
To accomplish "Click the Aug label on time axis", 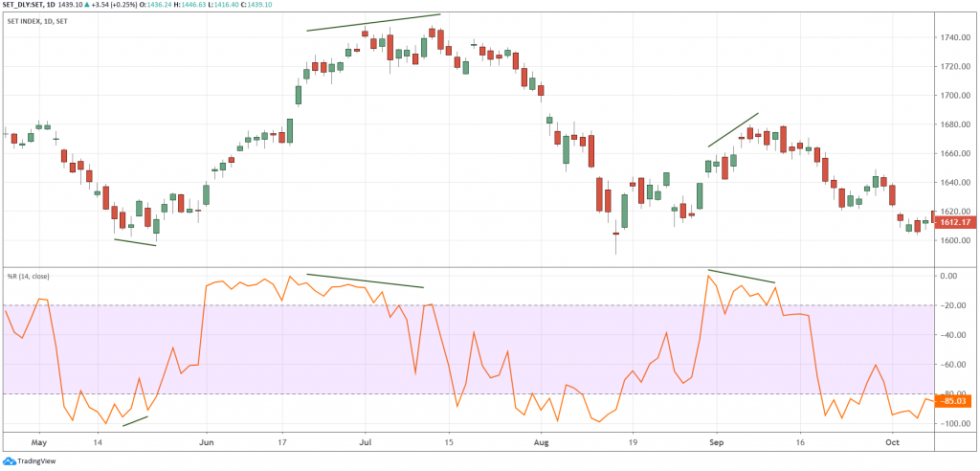I will pyautogui.click(x=542, y=442).
